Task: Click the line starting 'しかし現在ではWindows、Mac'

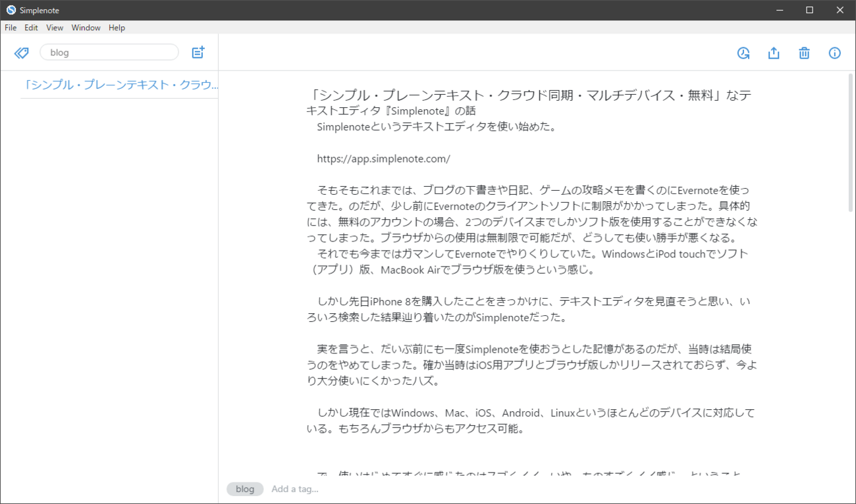Action: pyautogui.click(x=532, y=421)
